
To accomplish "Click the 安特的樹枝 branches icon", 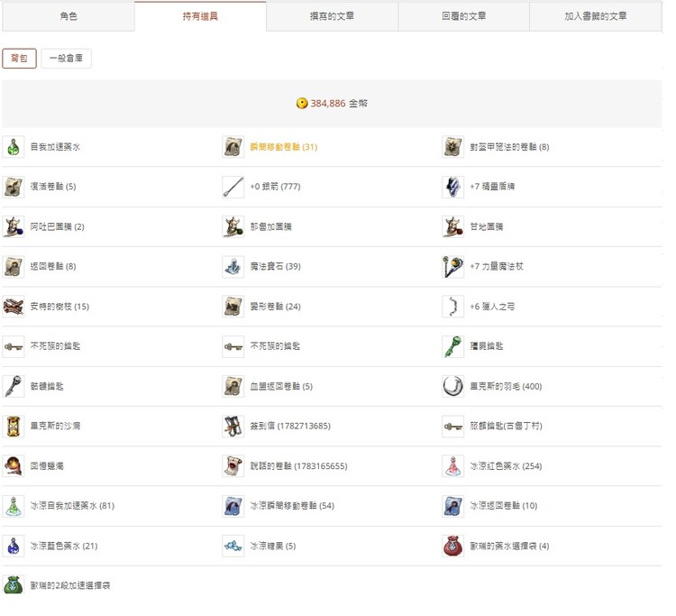I will 14,307.
